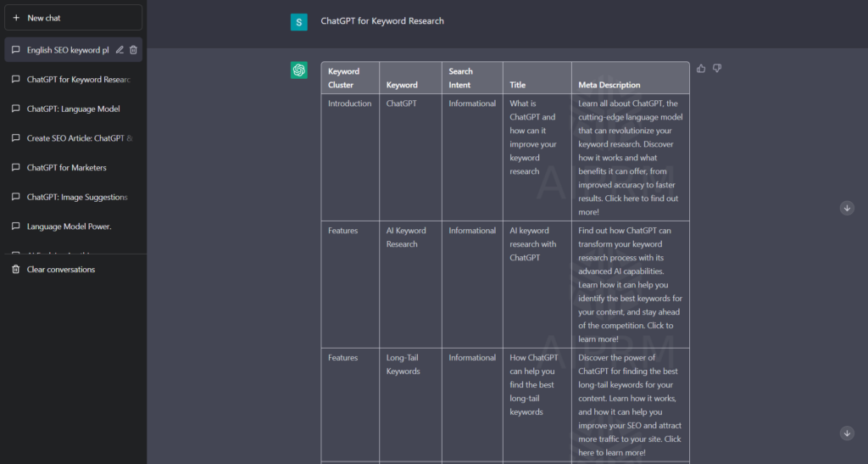868x464 pixels.
Task: Open the ChatGPT: Language Model conversation
Action: (73, 109)
